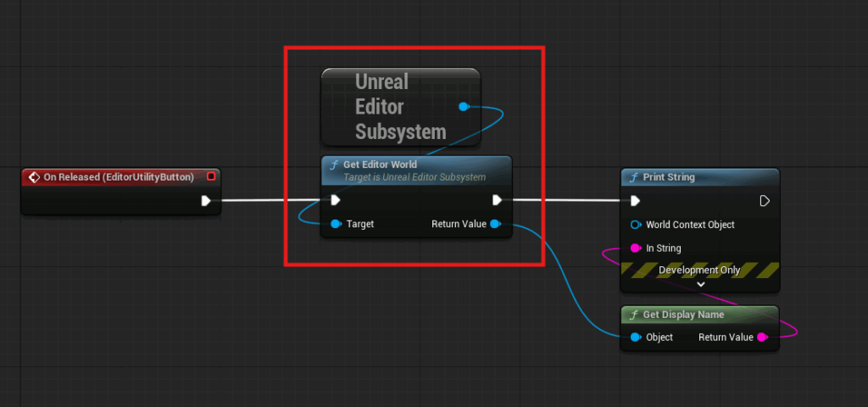Click the exec output pin of On Released

(x=206, y=201)
